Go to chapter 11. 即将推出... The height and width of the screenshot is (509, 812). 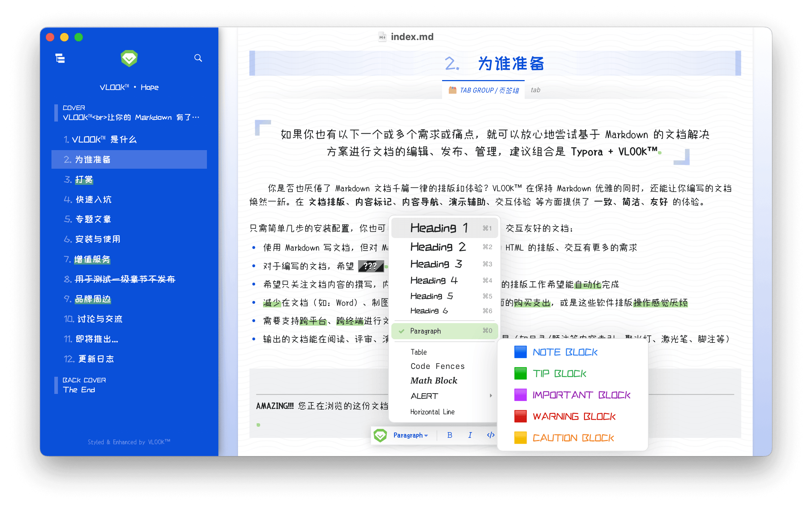pos(129,339)
